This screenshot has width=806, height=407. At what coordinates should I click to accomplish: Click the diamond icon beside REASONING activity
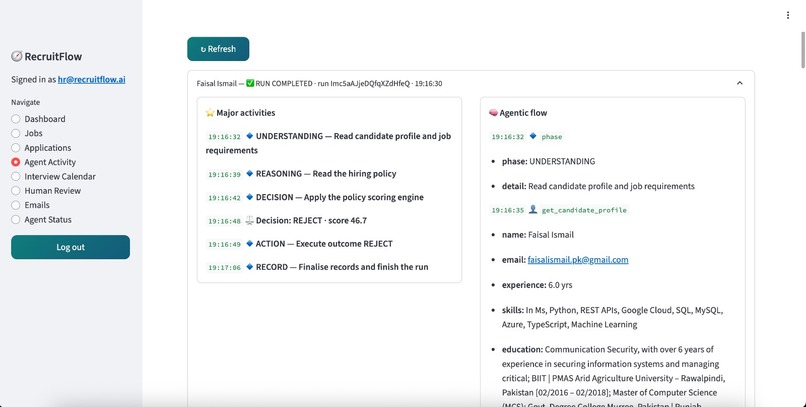[x=249, y=174]
